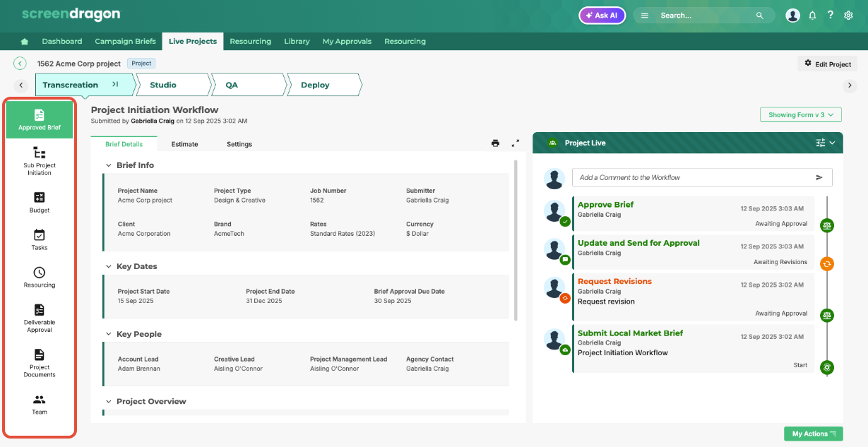Open the user profile avatar in header
The image size is (868, 447).
pyautogui.click(x=793, y=15)
